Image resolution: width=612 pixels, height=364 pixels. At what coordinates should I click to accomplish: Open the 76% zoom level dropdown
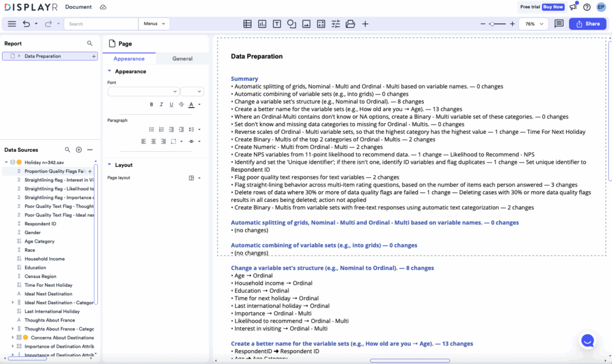(534, 24)
